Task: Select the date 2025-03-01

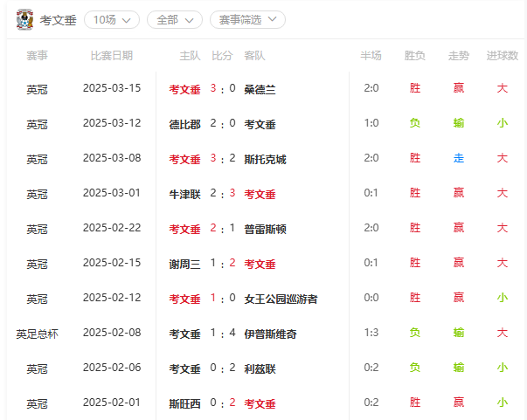Action: (112, 193)
